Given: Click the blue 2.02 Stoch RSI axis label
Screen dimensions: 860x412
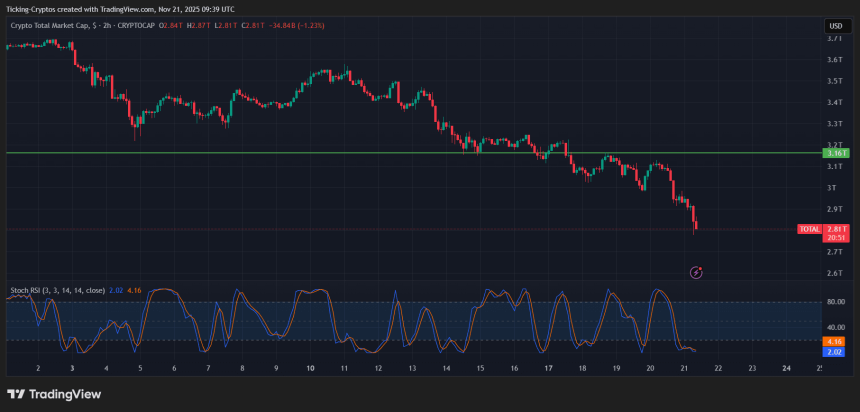Looking at the screenshot, I should (x=834, y=351).
